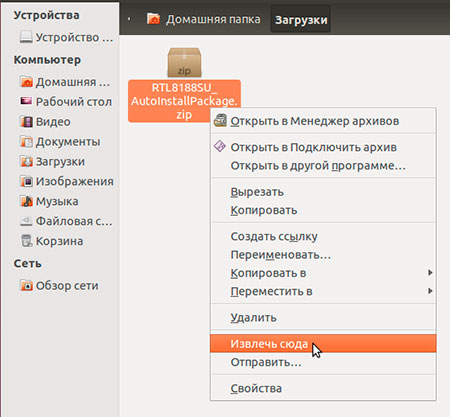Screen dimensions: 450x417
Task: Expand the Переместить в submenu arrow
Action: [x=430, y=291]
